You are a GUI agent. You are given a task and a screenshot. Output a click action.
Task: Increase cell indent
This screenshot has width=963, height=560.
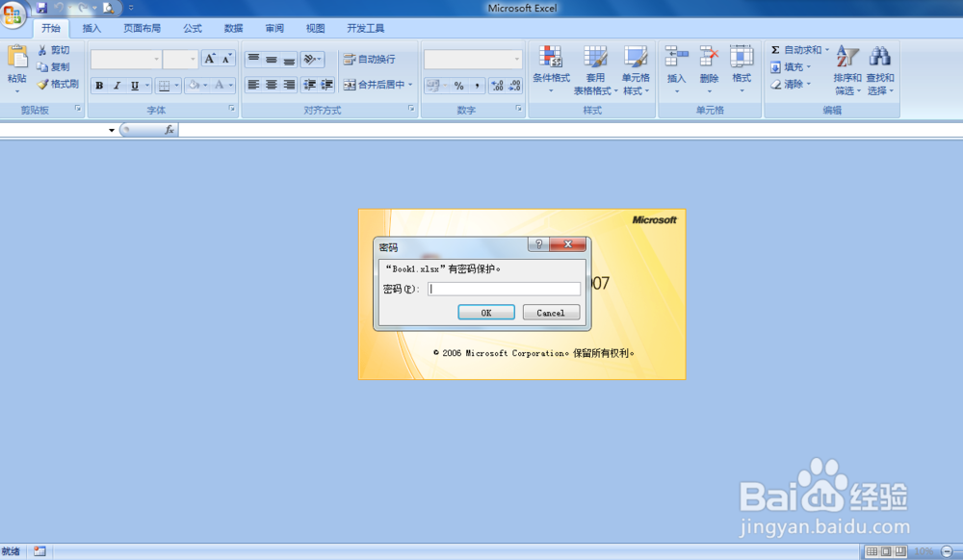(326, 85)
